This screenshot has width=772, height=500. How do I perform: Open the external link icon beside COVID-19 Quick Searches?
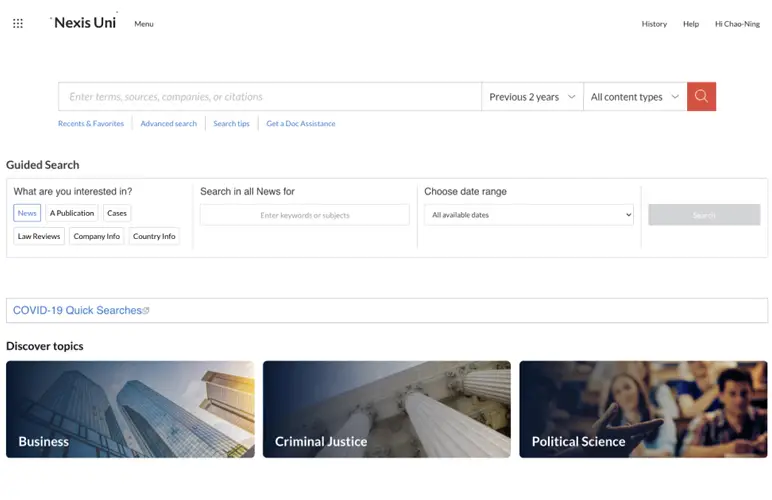coord(146,311)
